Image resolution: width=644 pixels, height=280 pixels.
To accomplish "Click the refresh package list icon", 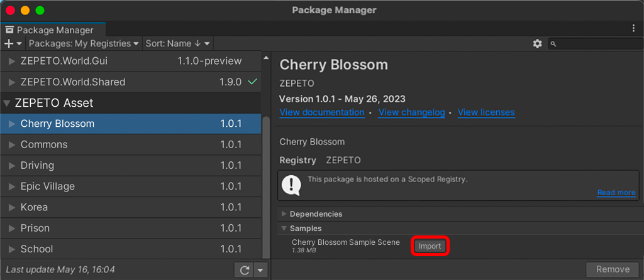I will click(245, 270).
